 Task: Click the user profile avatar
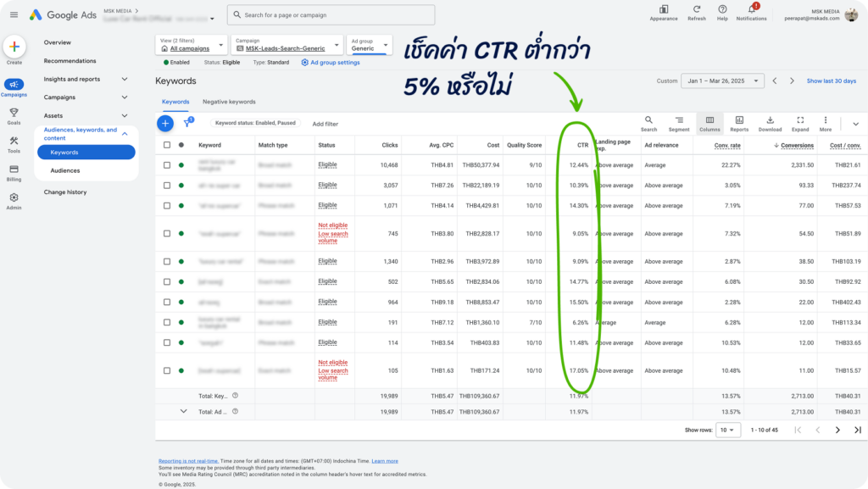(852, 14)
